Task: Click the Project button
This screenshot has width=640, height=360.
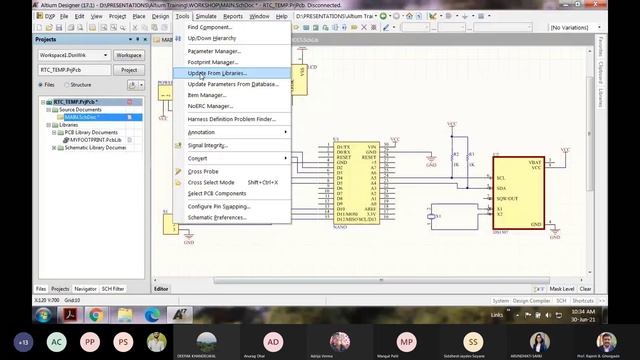Action: [129, 70]
